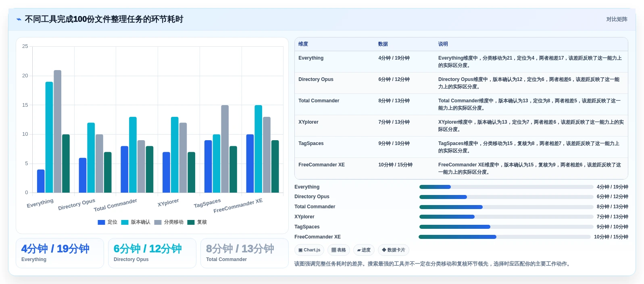Select the 表格 tag chip
The height and width of the screenshot is (284, 644).
coord(338,250)
